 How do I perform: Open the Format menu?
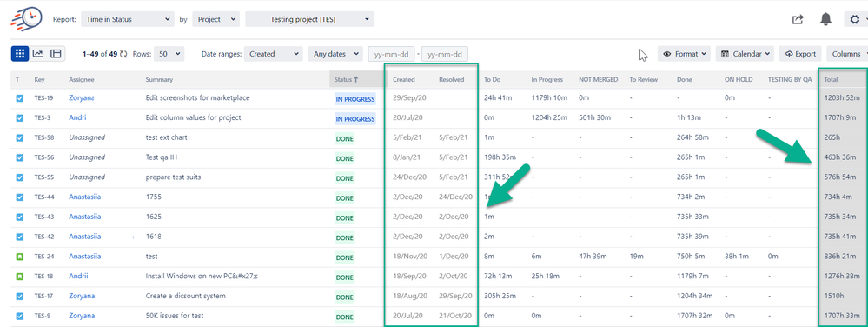(684, 54)
